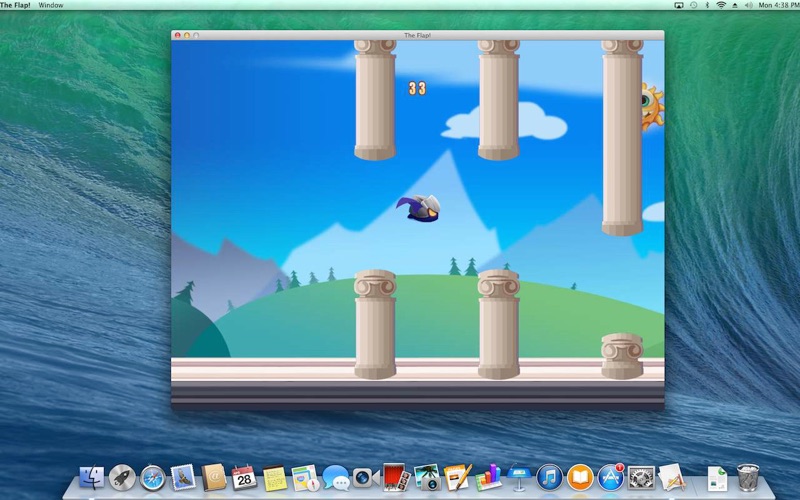
Task: Click The Flap! window title bar text
Action: [x=417, y=35]
